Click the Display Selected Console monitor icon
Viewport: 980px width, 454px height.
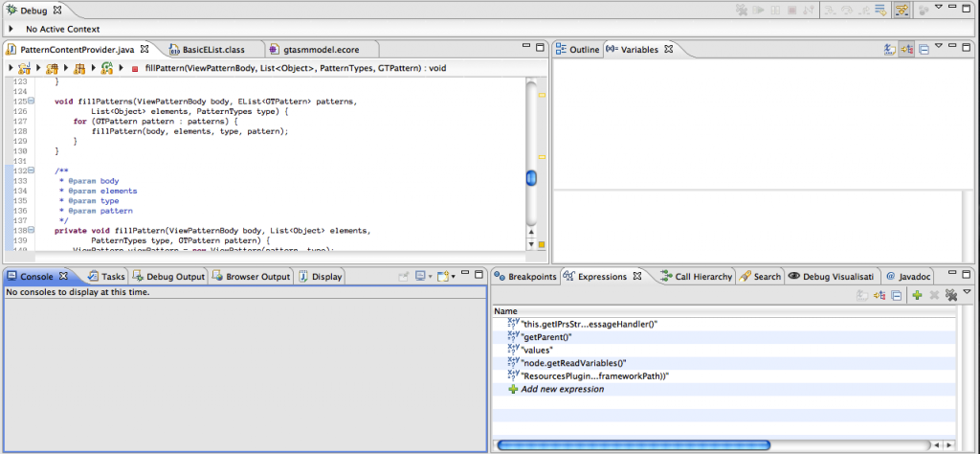(420, 276)
